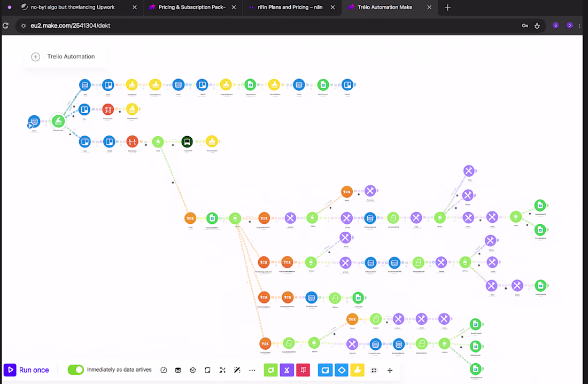Image resolution: width=588 pixels, height=384 pixels.
Task: Click the plus icon at the bottom toolbar's end
Action: click(390, 370)
